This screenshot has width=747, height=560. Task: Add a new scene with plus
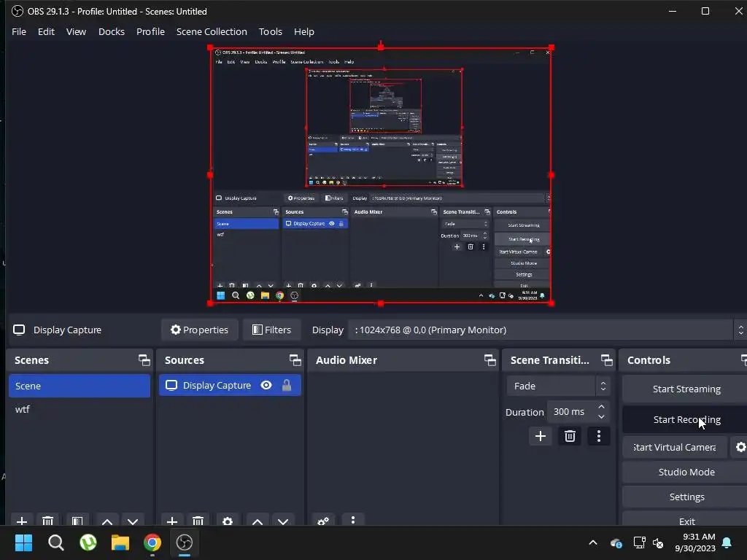pos(21,521)
